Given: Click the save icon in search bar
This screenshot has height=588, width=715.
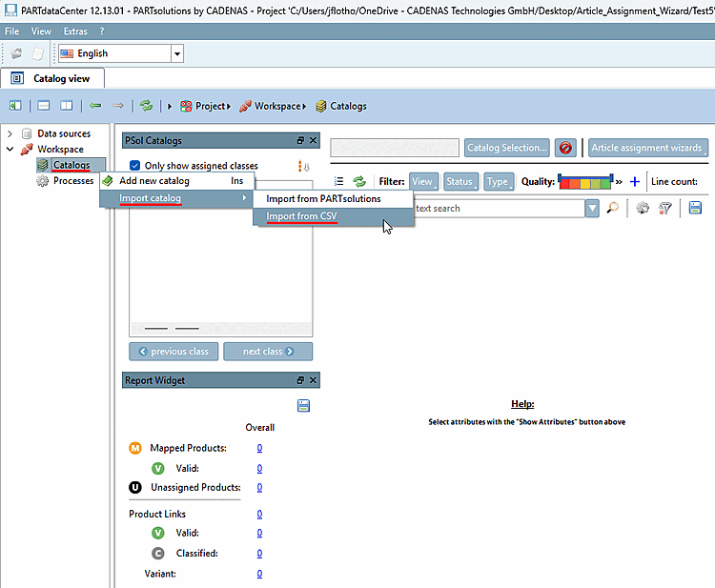Looking at the screenshot, I should (x=695, y=208).
